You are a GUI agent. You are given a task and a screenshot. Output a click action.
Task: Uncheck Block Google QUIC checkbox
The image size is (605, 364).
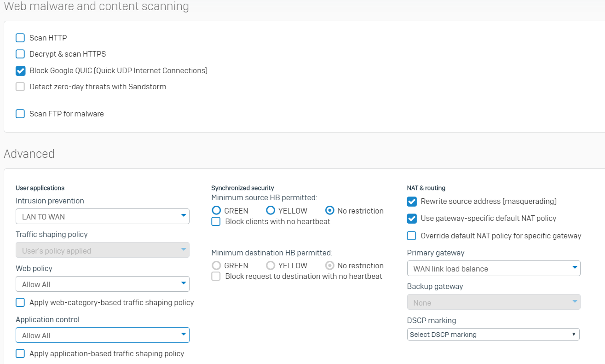click(20, 70)
